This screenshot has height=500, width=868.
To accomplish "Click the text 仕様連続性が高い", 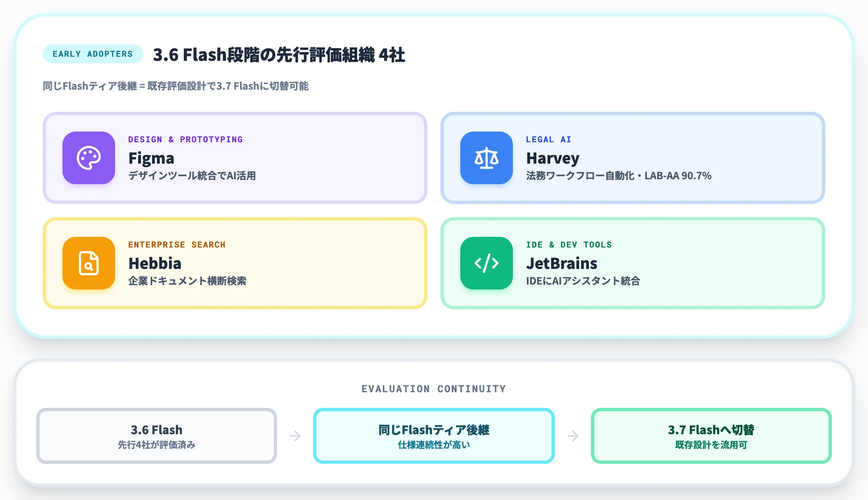I will point(434,445).
